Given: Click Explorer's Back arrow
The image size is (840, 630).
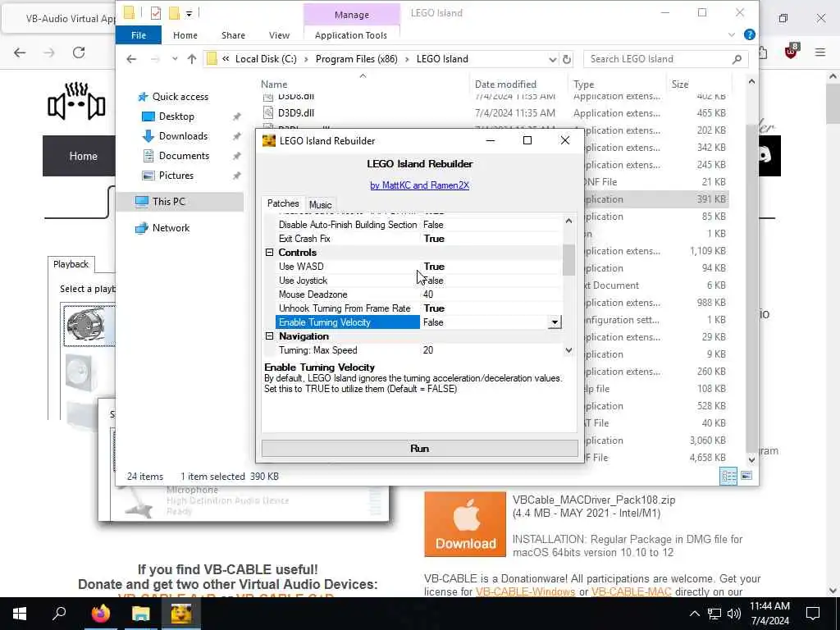Looking at the screenshot, I should click(x=131, y=59).
